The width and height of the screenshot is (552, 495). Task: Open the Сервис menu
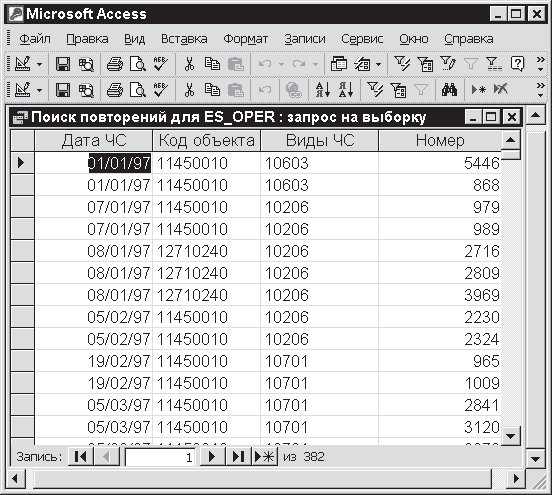tap(362, 38)
